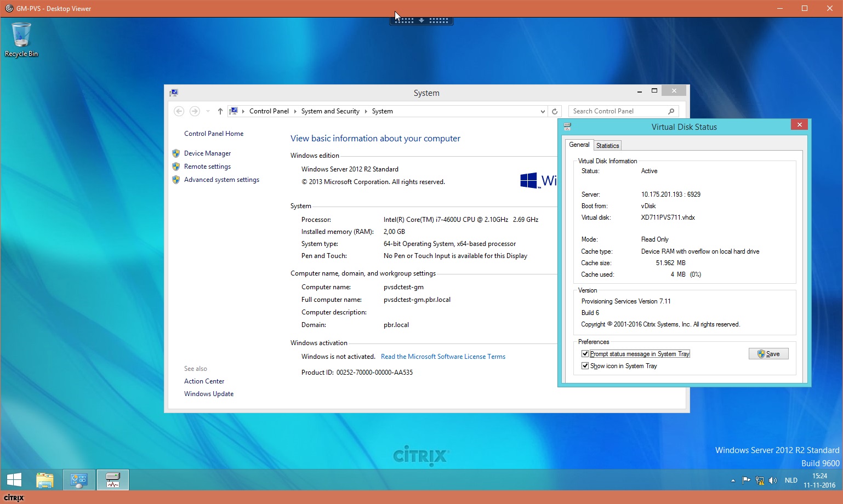Click the Virtual Disk Status title bar icon
This screenshot has height=504, width=843.
567,127
